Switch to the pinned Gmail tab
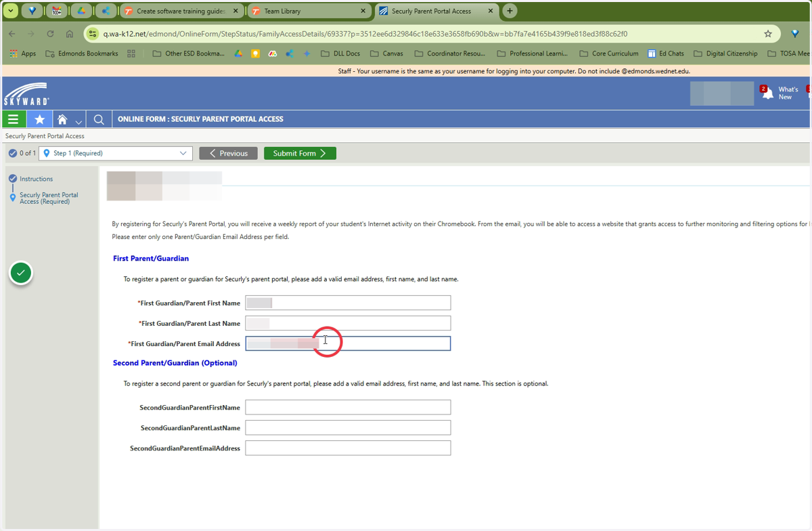The image size is (812, 531). coord(57,11)
